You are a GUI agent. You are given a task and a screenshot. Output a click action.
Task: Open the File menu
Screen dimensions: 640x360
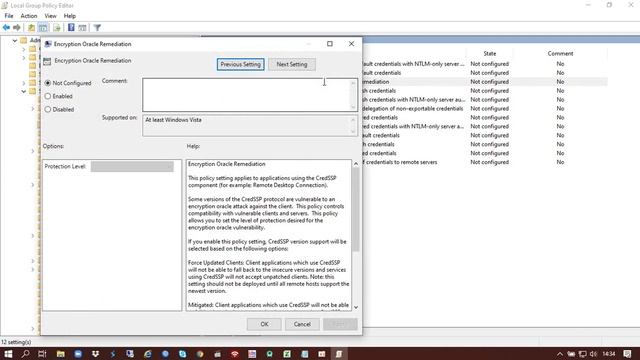(9, 16)
